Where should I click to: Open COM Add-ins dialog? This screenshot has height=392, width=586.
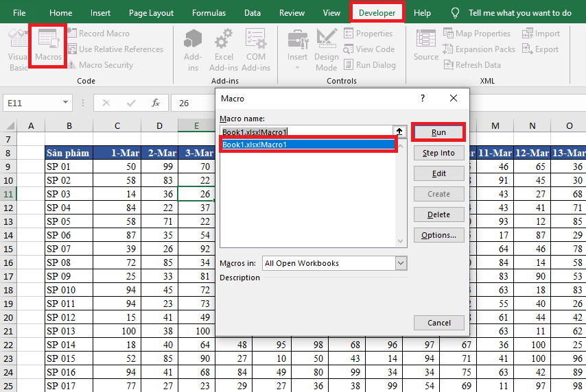click(x=256, y=49)
